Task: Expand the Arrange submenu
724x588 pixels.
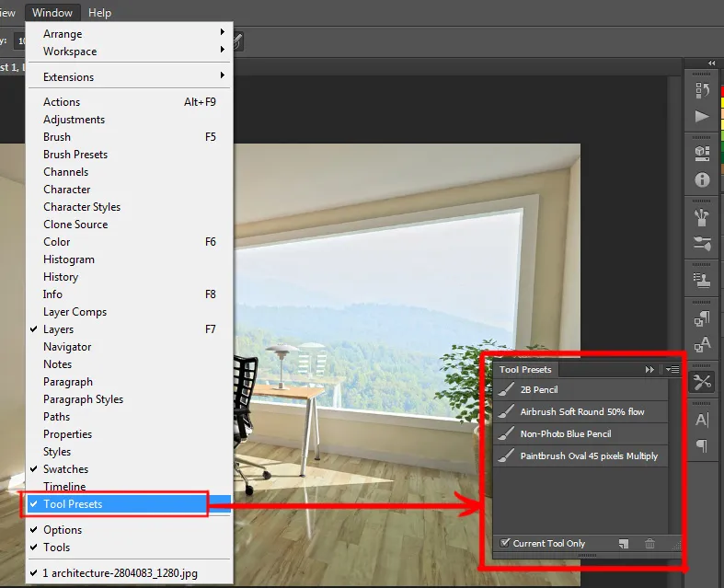Action: [130, 34]
